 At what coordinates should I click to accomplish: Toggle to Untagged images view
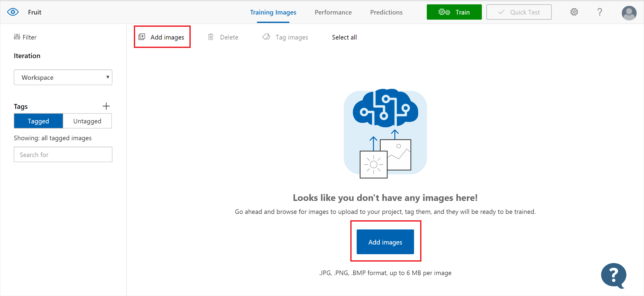click(x=87, y=121)
